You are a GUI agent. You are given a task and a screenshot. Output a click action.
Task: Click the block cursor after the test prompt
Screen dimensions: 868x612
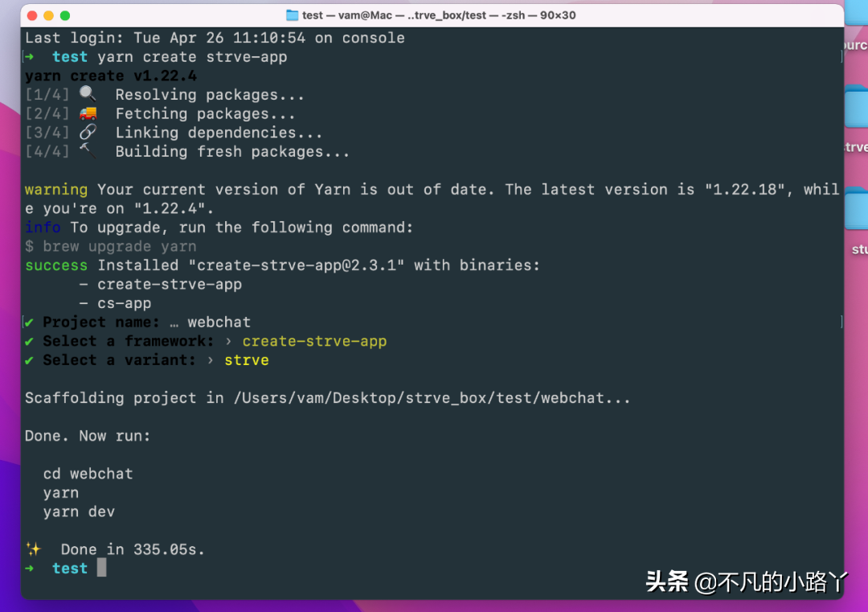coord(100,568)
